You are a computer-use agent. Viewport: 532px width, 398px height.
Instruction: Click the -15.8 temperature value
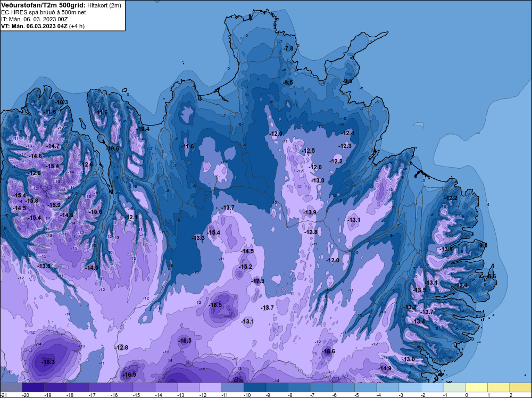[31, 201]
